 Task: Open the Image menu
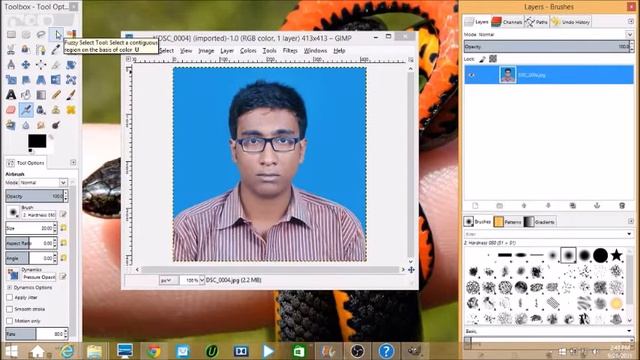[x=206, y=51]
